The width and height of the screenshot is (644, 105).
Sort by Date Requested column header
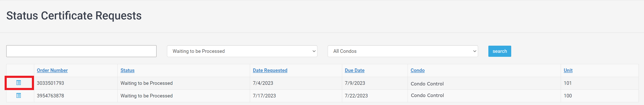pyautogui.click(x=270, y=70)
